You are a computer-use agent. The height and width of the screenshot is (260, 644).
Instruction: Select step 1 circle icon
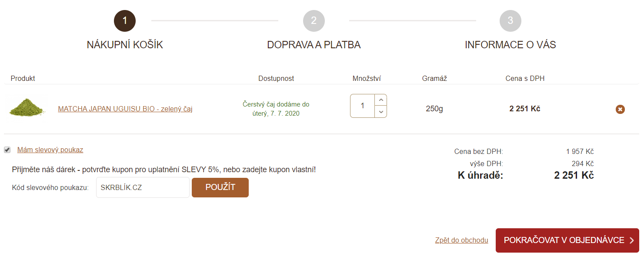125,21
